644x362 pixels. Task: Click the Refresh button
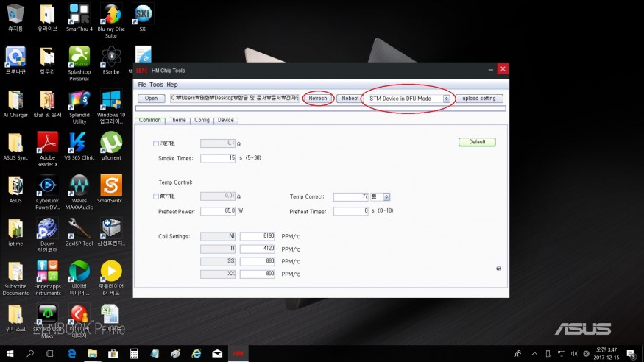(318, 99)
